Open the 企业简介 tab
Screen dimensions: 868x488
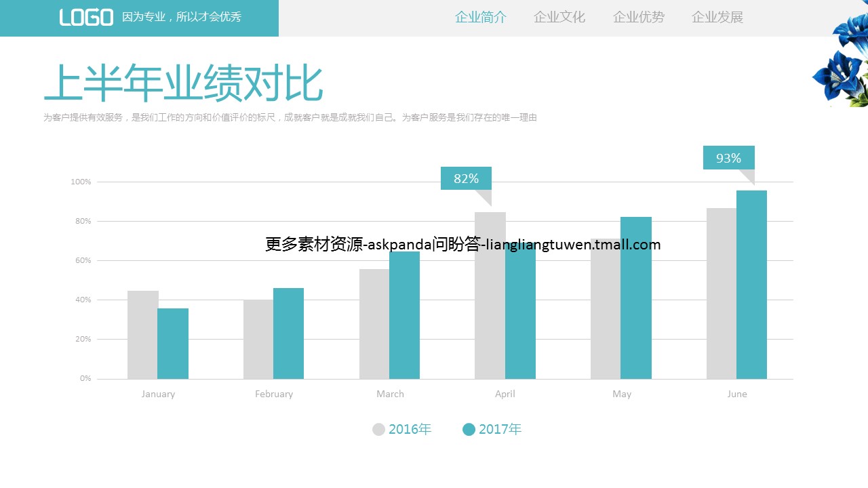[x=480, y=18]
